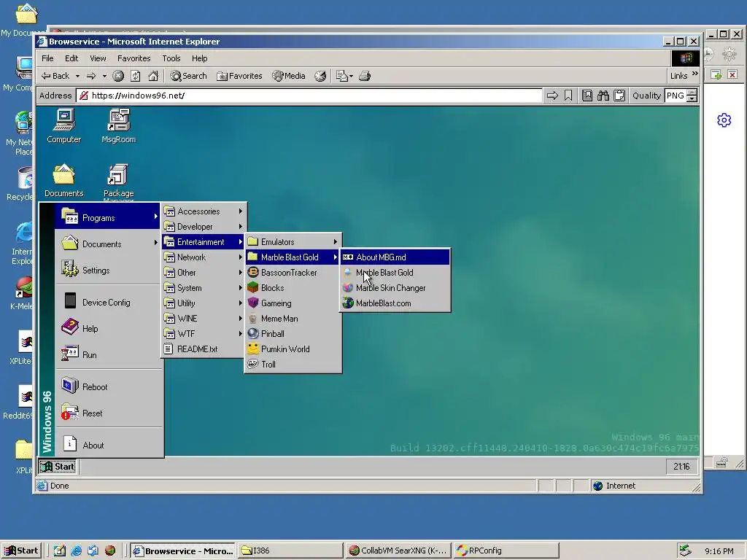
Task: Open the Favorites menu in menu bar
Action: 134,58
